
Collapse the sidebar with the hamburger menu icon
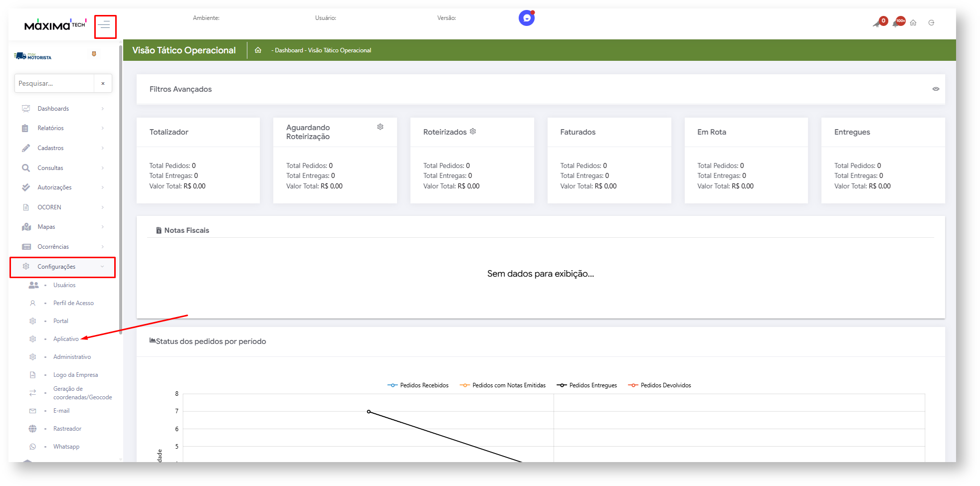point(105,25)
